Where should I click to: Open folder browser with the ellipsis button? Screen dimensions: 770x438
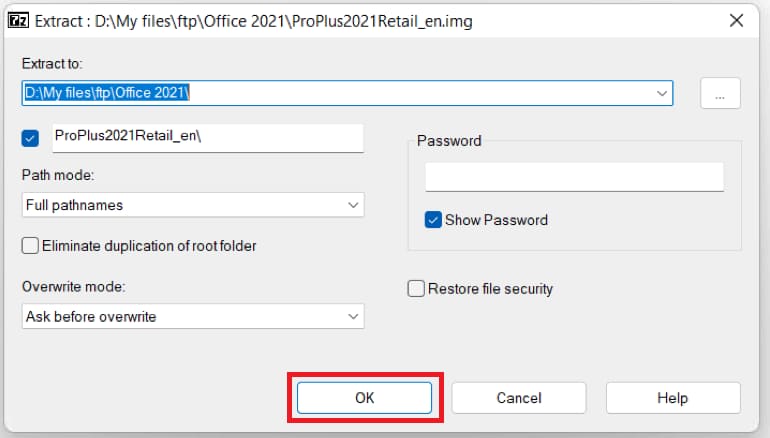point(720,93)
